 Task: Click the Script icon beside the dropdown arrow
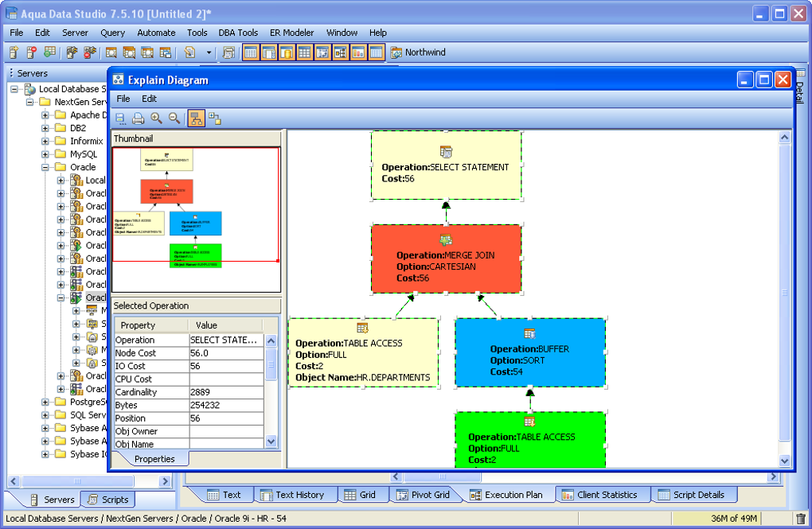(190, 53)
